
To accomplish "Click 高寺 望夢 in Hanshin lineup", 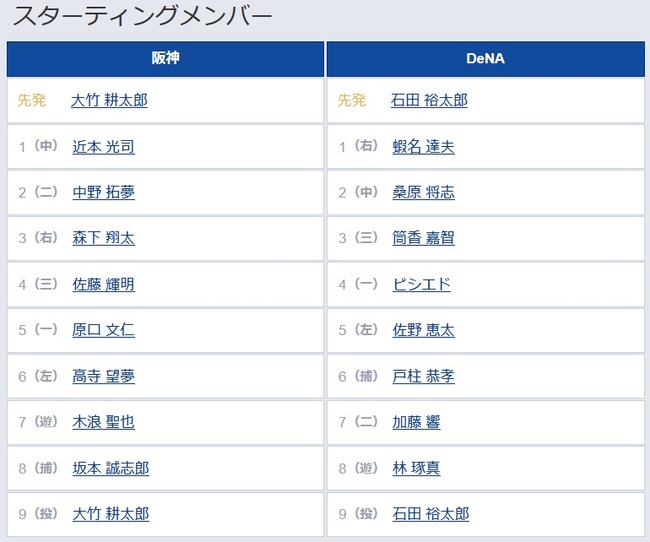I will 103,377.
